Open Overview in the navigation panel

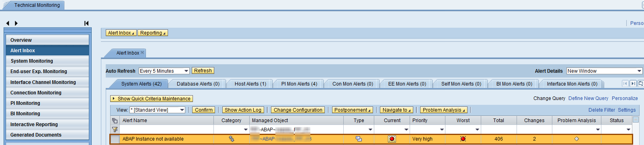47,40
